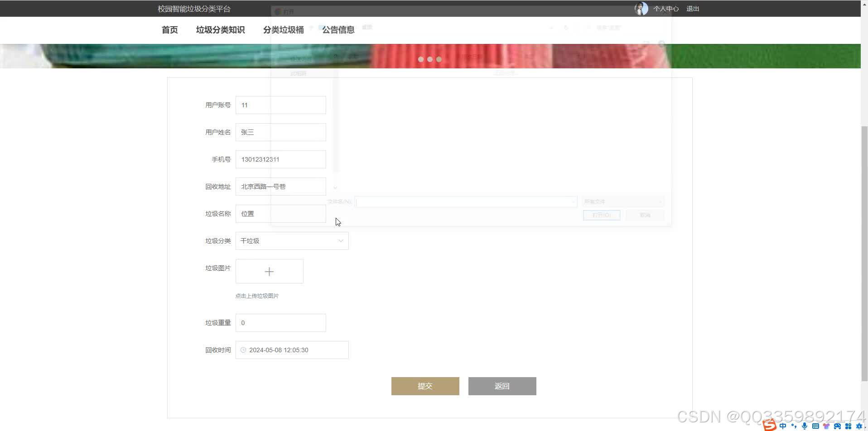Screen dimensions: 868x431
Task: Click the plus icon to upload garbage image
Action: click(269, 272)
